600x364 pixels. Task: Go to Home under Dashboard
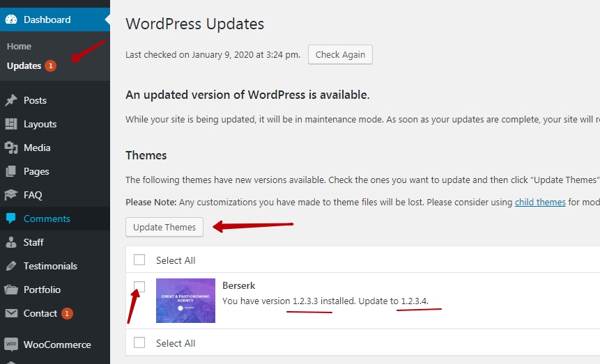tap(20, 47)
